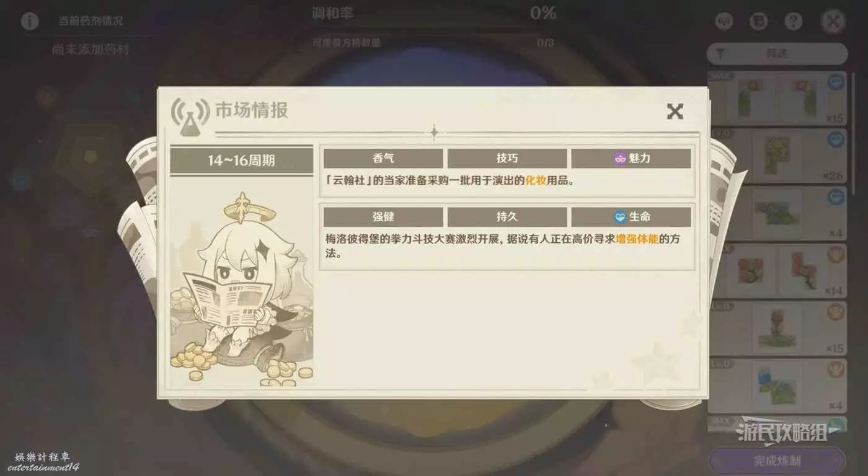Click the signal flask icon in dialog header
Image resolution: width=868 pixels, height=476 pixels.
click(x=190, y=116)
